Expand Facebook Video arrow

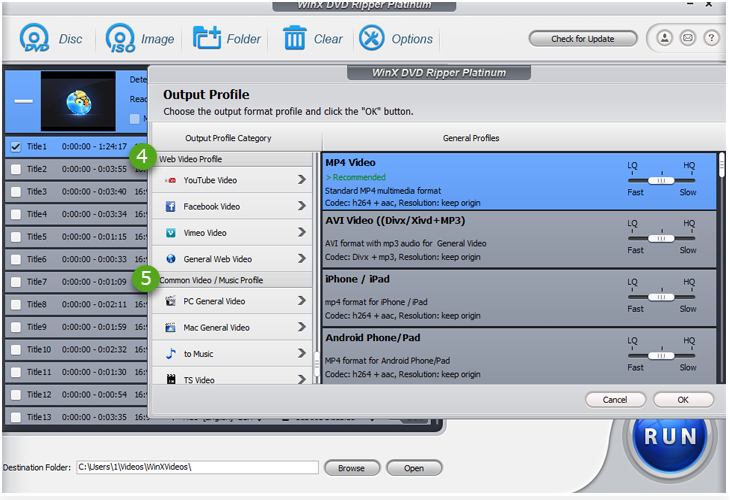302,206
